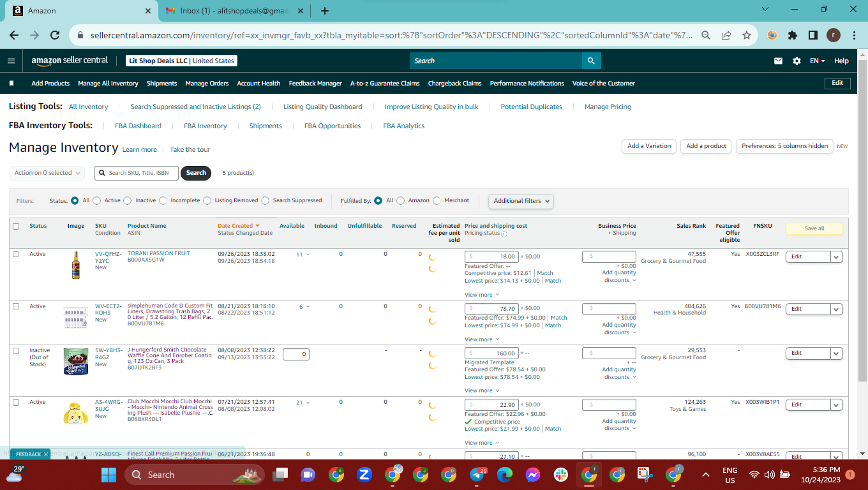Open the Action on 0 selected dropdown
The height and width of the screenshot is (490, 868).
tap(47, 173)
